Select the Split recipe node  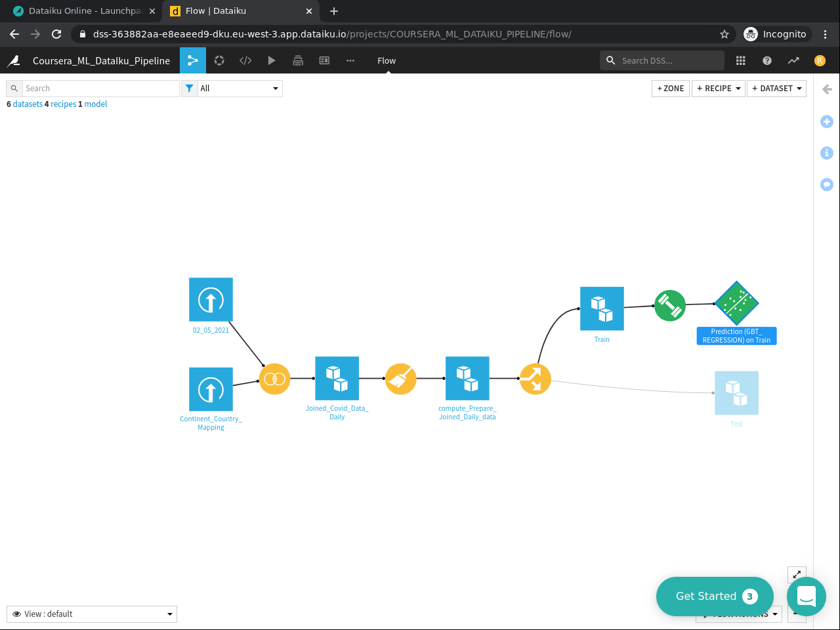click(535, 379)
